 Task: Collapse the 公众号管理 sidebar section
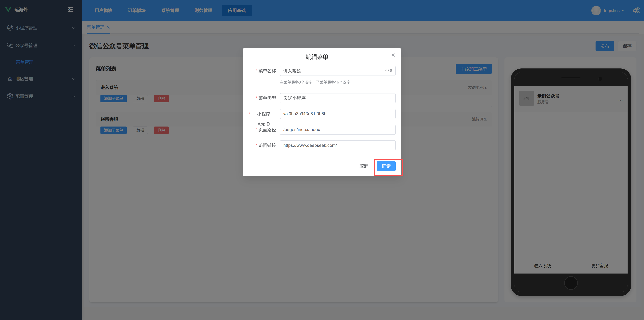coord(73,45)
